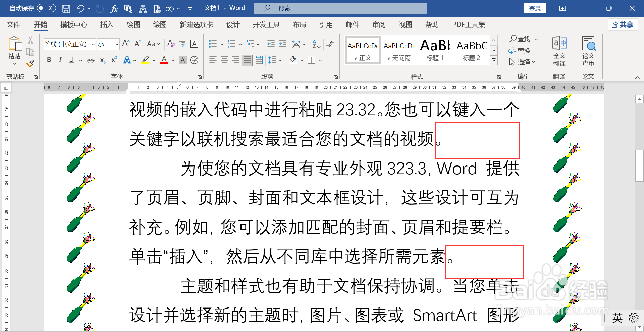This screenshot has height=332, width=644.
Task: Apply strikethrough to text
Action: click(91, 60)
